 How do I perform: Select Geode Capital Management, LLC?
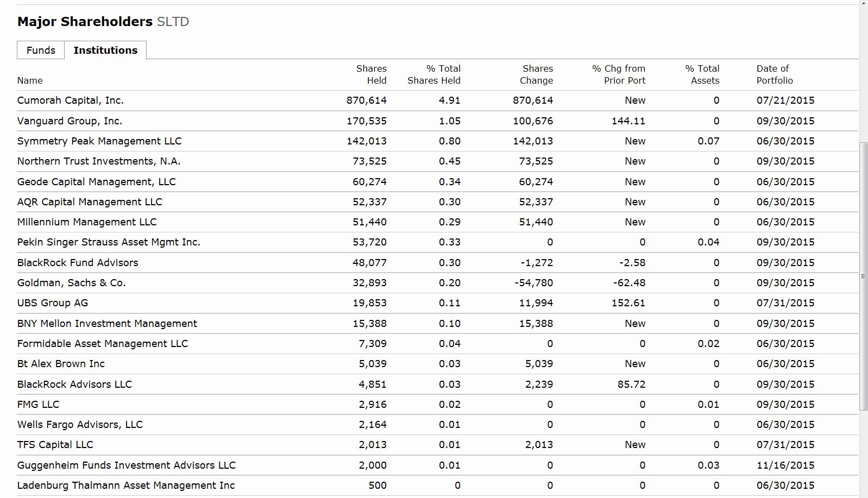[x=97, y=182]
